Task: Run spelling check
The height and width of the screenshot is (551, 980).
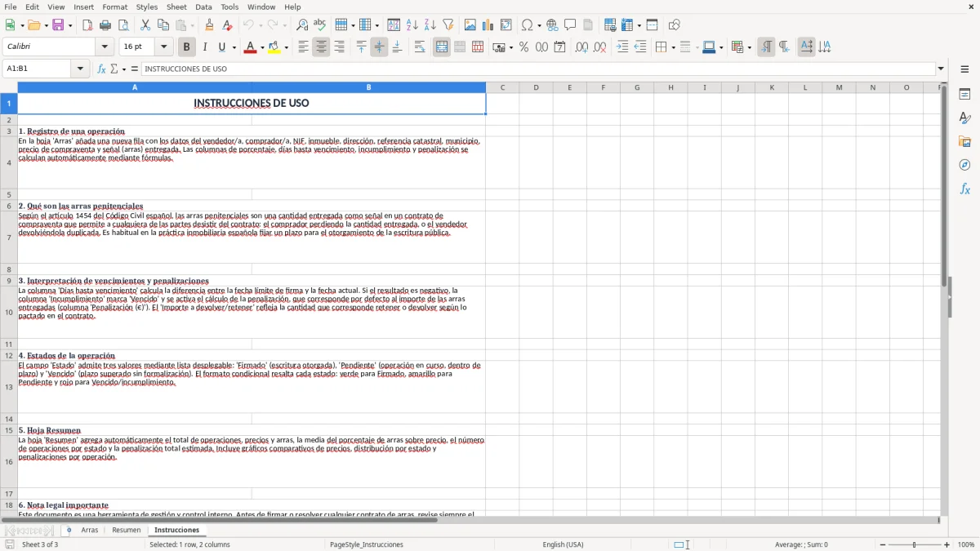Action: (x=320, y=25)
